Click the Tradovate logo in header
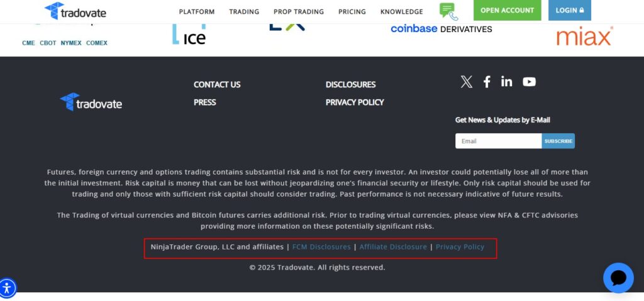Viewport: 644px width, 301px height. (75, 11)
